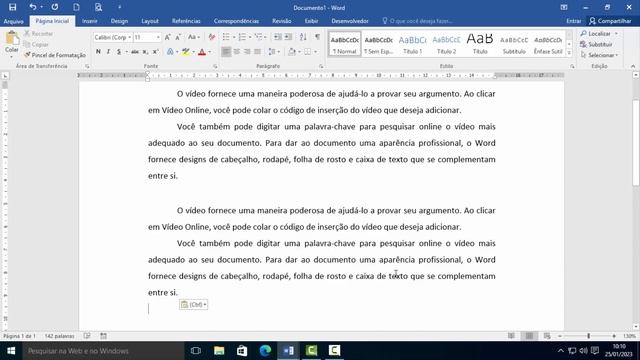Sort the selected text
640x360 pixels.
(303, 37)
